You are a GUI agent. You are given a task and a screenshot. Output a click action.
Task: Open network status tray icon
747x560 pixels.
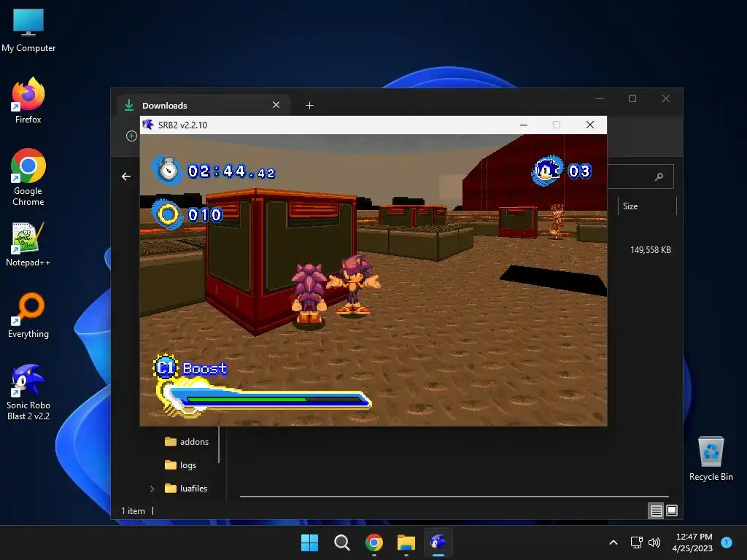coord(636,542)
